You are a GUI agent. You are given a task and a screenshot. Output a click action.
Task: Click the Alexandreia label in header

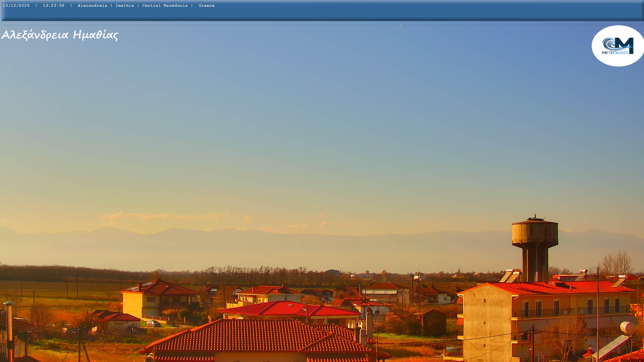[92, 6]
